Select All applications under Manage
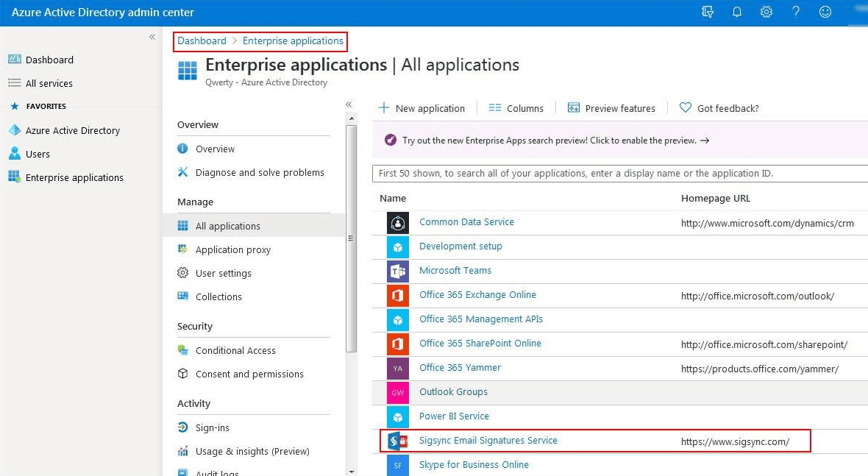868x476 pixels. click(228, 227)
